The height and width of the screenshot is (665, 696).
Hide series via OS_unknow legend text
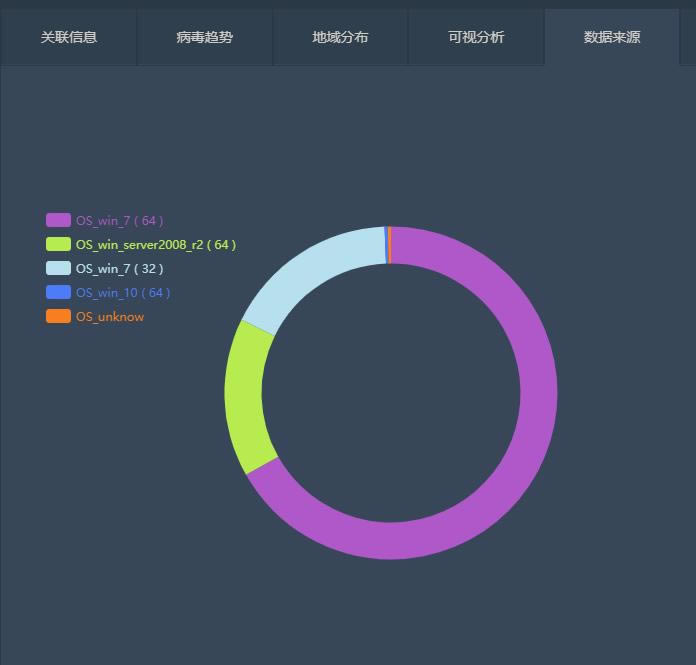[109, 317]
